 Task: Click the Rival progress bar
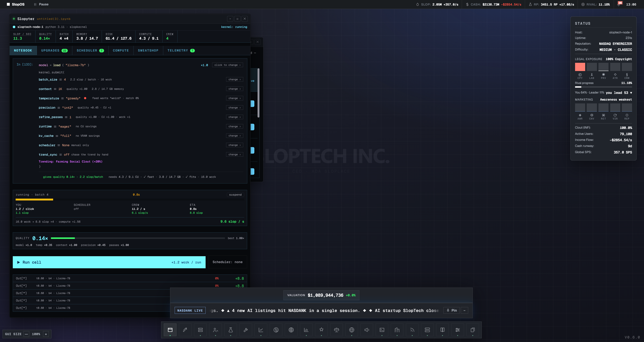603,87
